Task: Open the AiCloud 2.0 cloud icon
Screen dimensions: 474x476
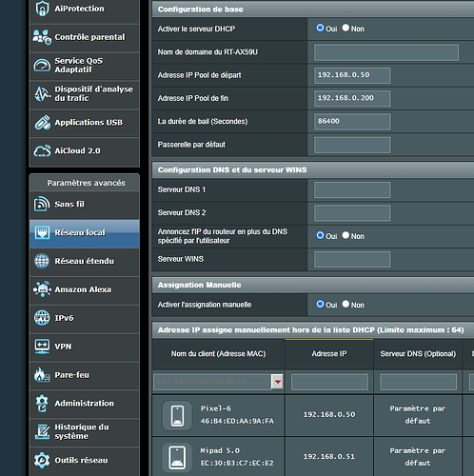Action: coord(42,150)
